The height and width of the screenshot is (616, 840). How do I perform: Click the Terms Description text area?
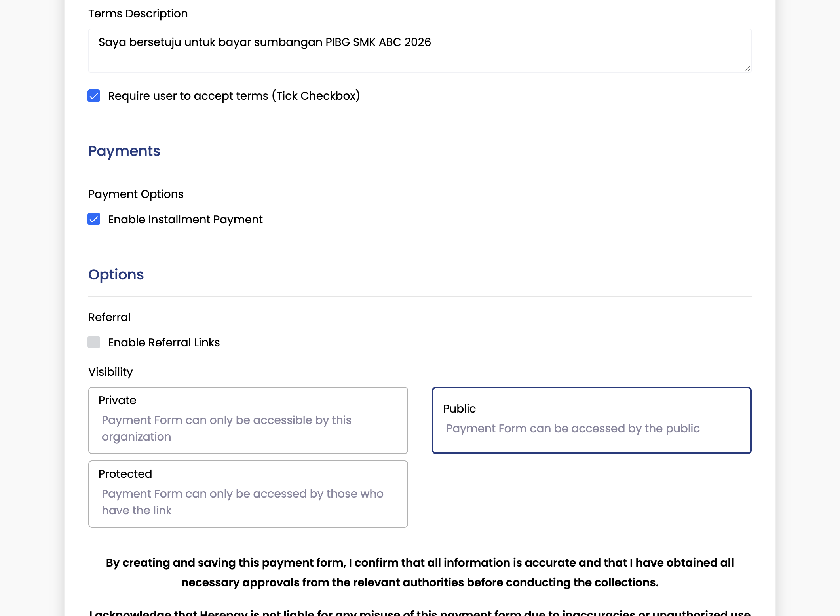tap(420, 51)
